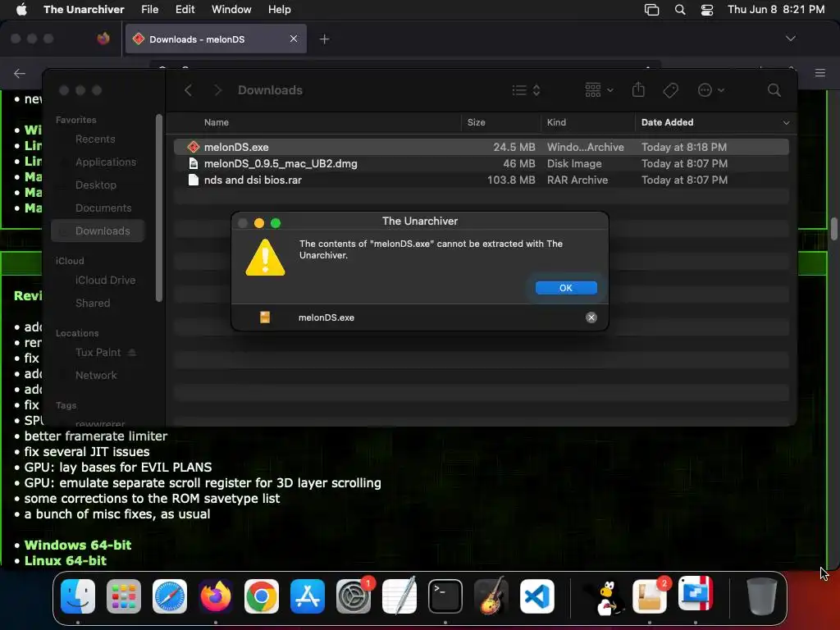Sort Finder list by Name column

click(217, 122)
